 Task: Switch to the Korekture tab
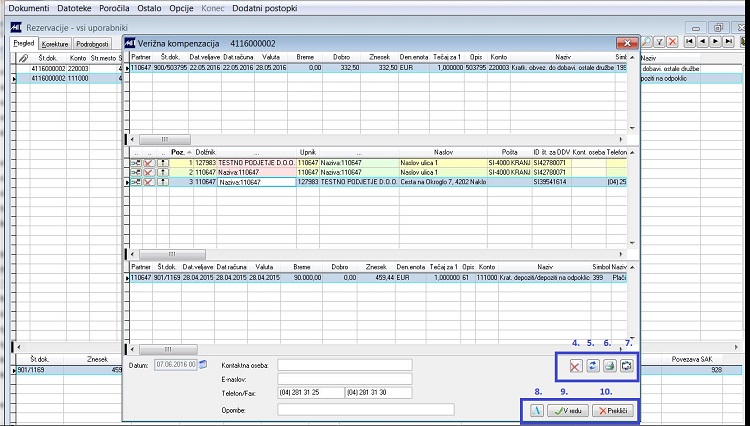click(55, 44)
